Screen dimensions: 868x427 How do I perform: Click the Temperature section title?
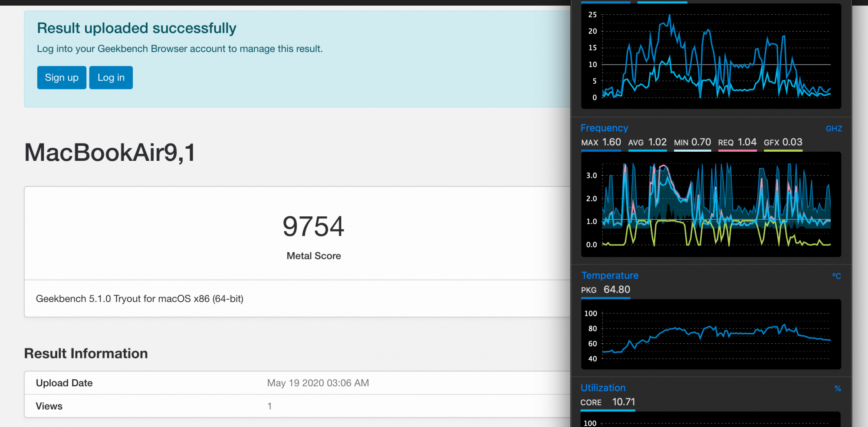pyautogui.click(x=610, y=275)
